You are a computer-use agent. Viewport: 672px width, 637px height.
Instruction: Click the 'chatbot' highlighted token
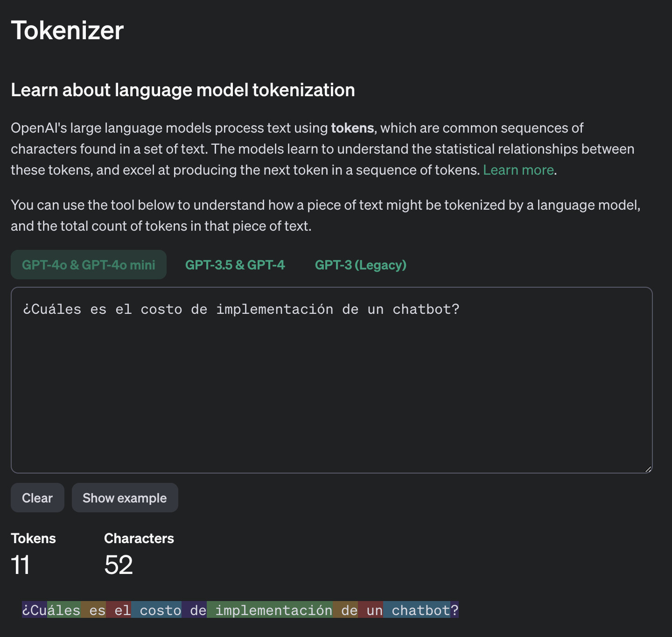[417, 610]
